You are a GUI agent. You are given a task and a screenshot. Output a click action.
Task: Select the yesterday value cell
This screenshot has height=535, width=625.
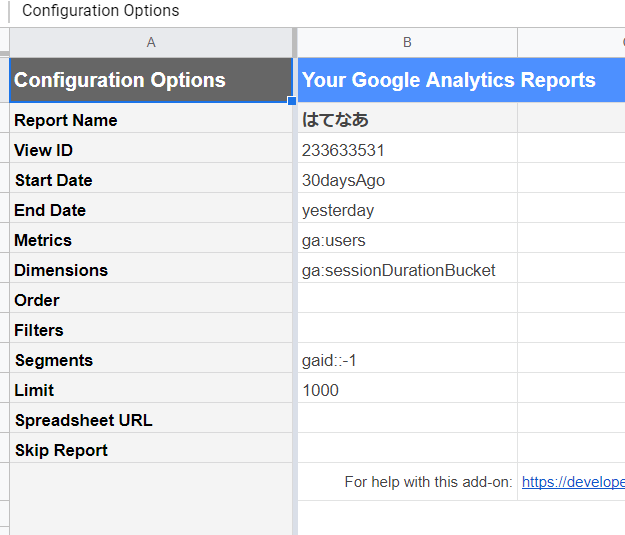coord(407,208)
